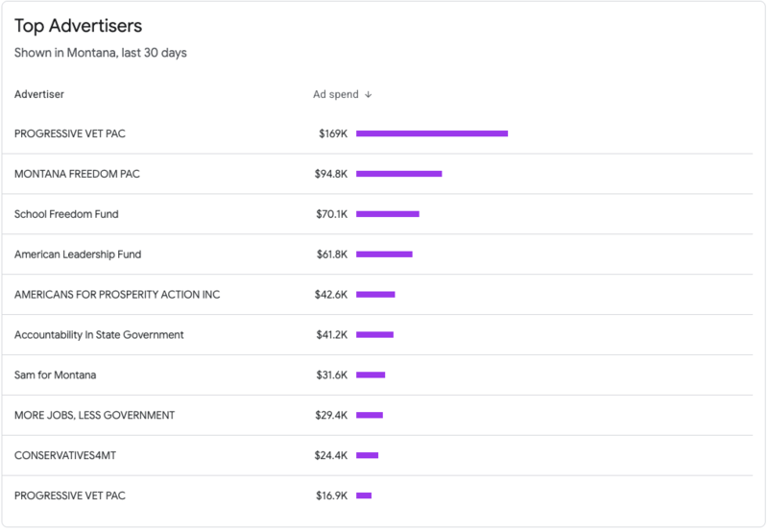Open American Leadership Fund advertiser
This screenshot has width=768, height=532.
pos(78,254)
